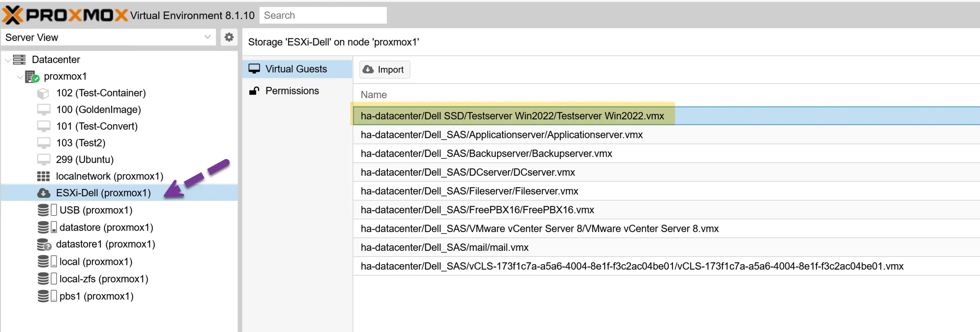Screen dimensions: 980x332
Task: Sort by the Name column header
Action: (374, 95)
